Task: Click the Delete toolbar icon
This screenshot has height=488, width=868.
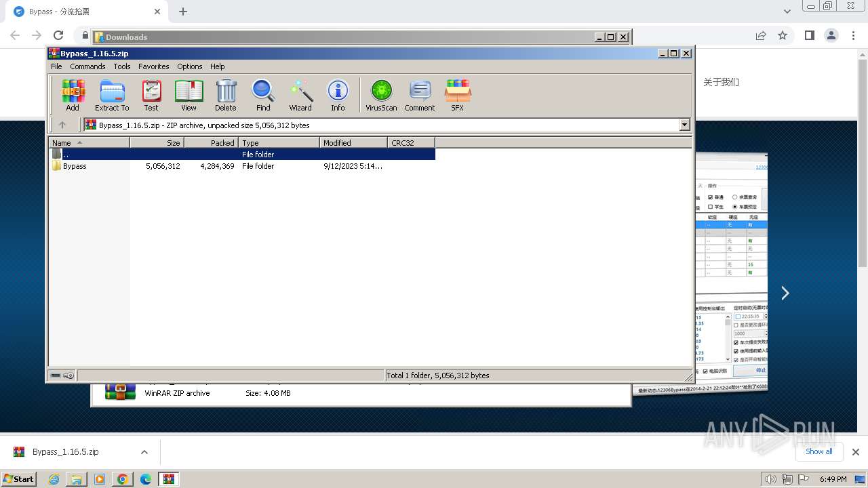Action: [226, 95]
